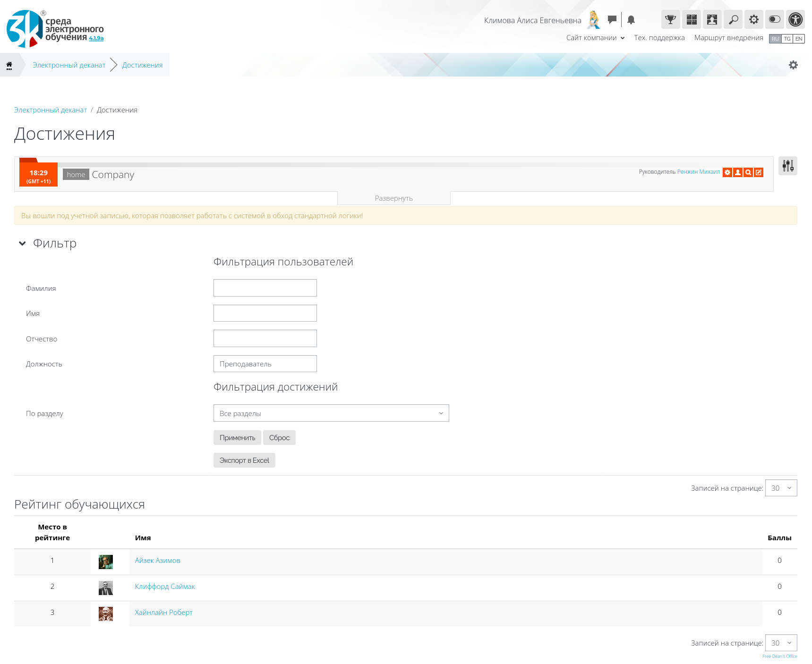Click the notifications bell icon
The image size is (812, 664).
631,20
